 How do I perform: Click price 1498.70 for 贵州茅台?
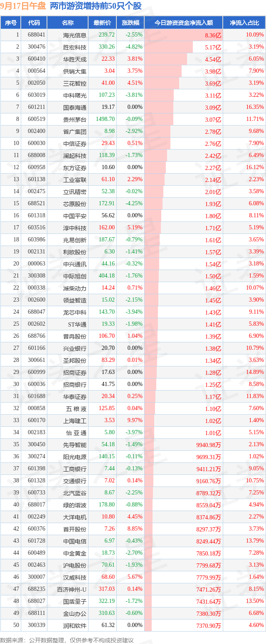(105, 120)
